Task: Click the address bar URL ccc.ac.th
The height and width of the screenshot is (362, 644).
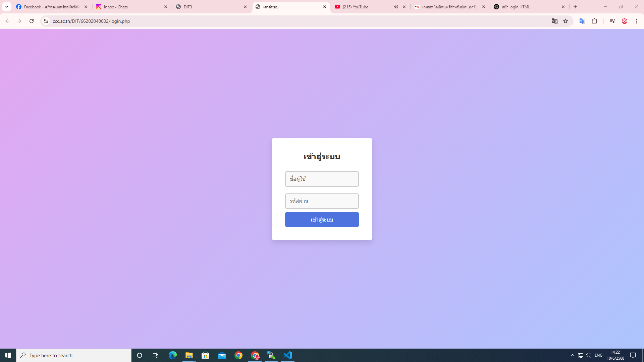Action: pos(91,21)
